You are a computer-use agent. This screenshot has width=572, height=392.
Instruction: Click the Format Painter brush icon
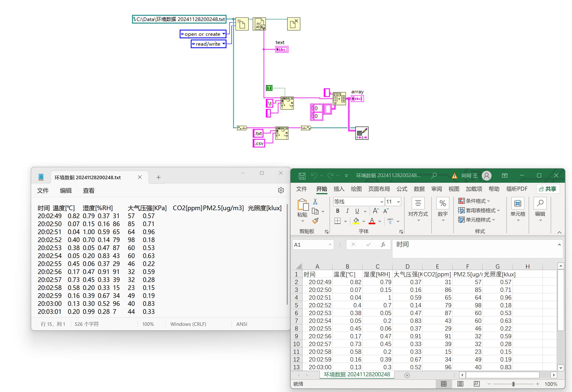click(315, 221)
